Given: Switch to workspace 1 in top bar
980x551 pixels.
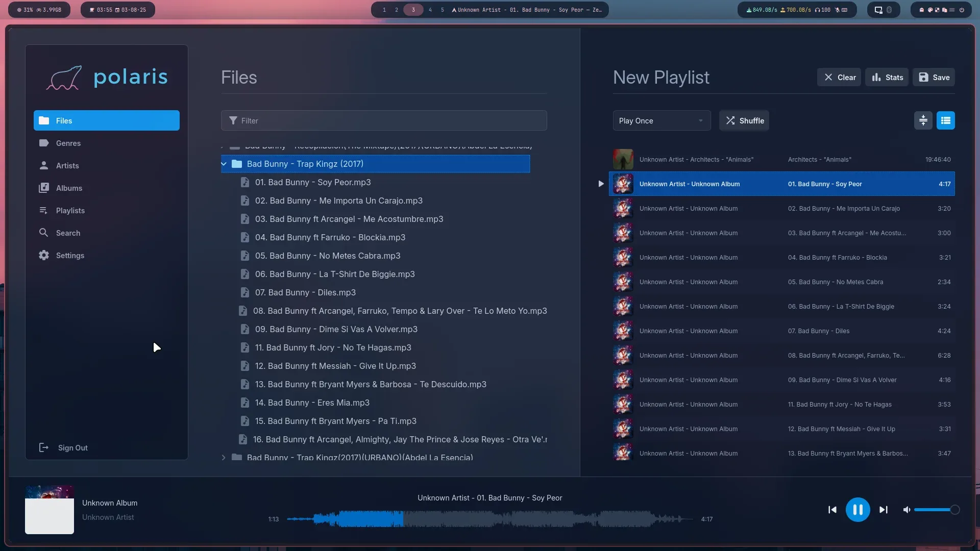Looking at the screenshot, I should [x=384, y=10].
